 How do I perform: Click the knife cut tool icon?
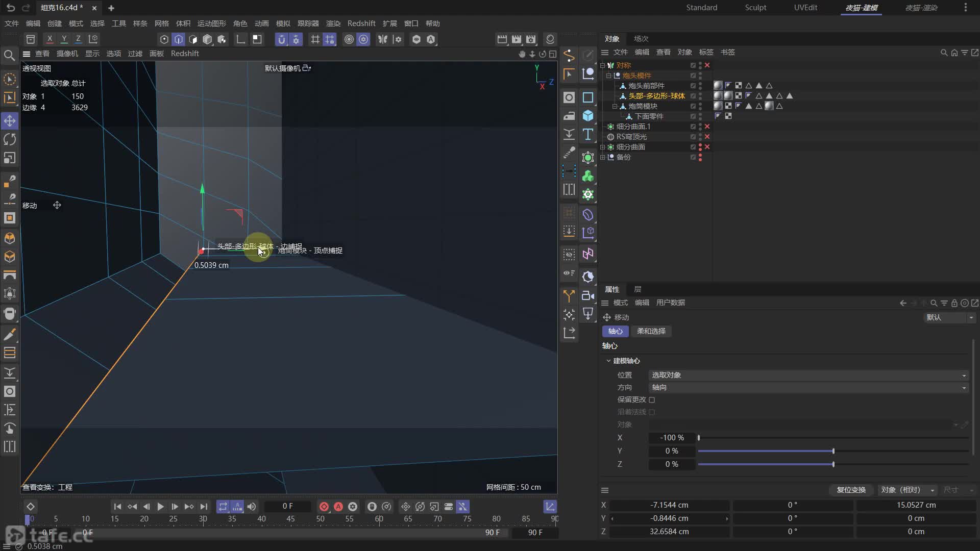click(x=10, y=334)
